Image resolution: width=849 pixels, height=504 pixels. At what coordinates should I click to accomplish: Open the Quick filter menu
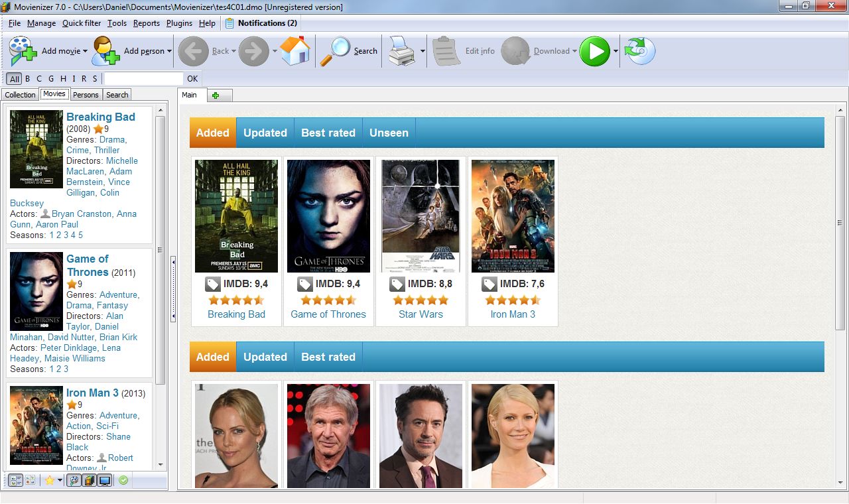click(x=82, y=23)
